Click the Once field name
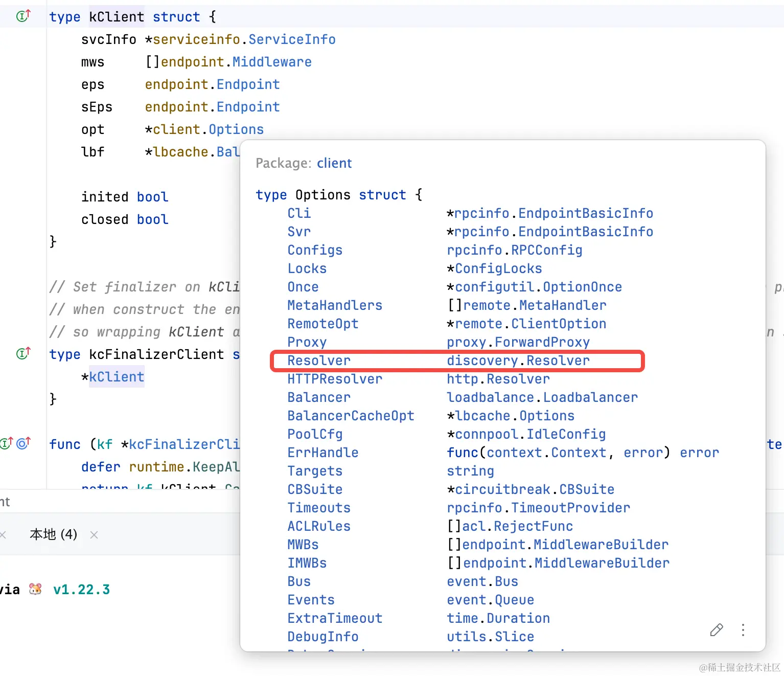Image resolution: width=784 pixels, height=676 pixels. 303,287
